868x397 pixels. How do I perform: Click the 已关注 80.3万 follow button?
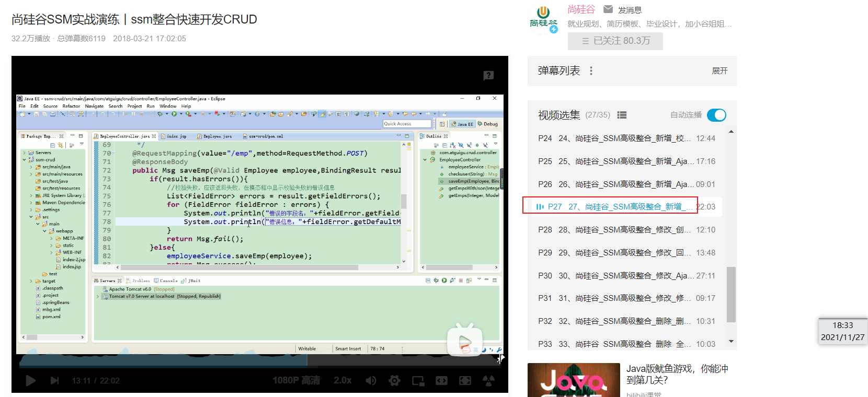[615, 41]
